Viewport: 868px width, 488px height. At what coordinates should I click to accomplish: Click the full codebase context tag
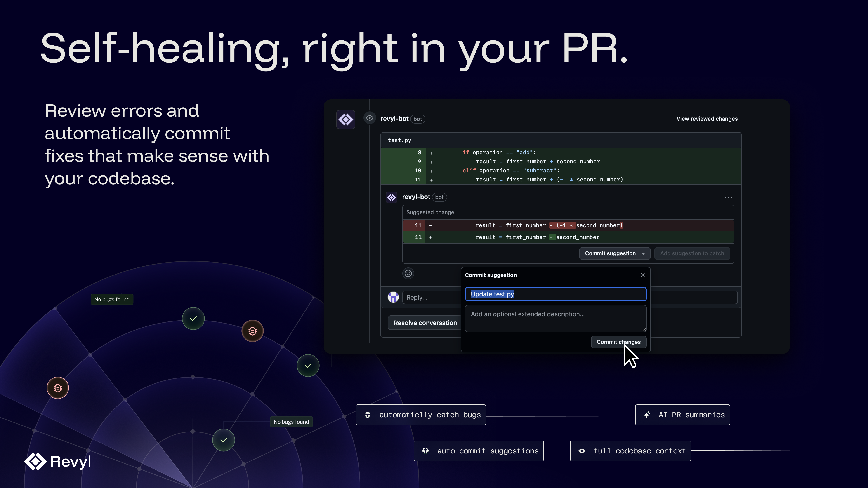pos(630,451)
